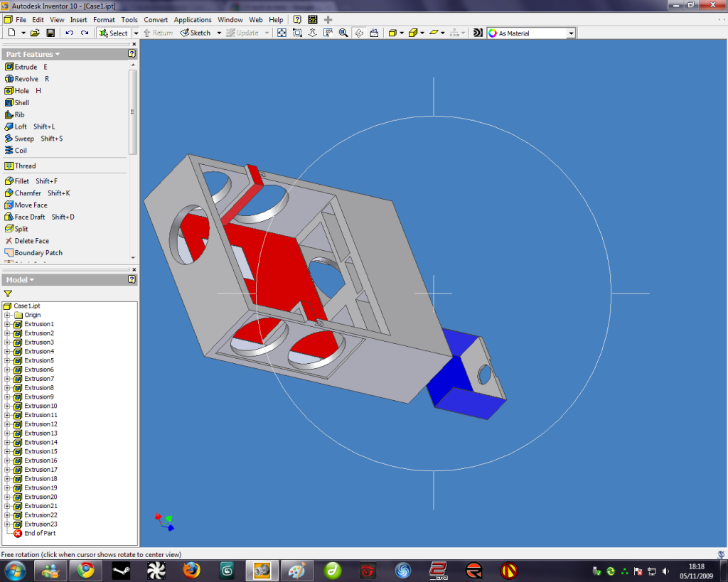Choose the Zoom Window icon
Screen dimensions: 728x582
pyautogui.click(x=297, y=33)
